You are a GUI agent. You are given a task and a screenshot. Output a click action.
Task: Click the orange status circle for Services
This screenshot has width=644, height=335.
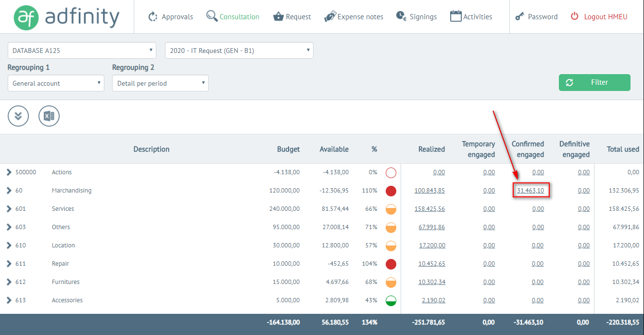pyautogui.click(x=391, y=209)
